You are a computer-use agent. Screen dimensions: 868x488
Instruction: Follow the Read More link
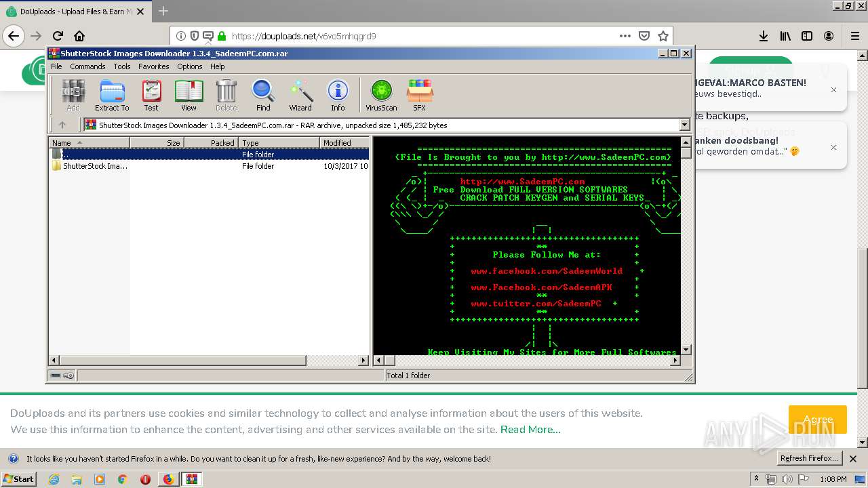(x=530, y=429)
